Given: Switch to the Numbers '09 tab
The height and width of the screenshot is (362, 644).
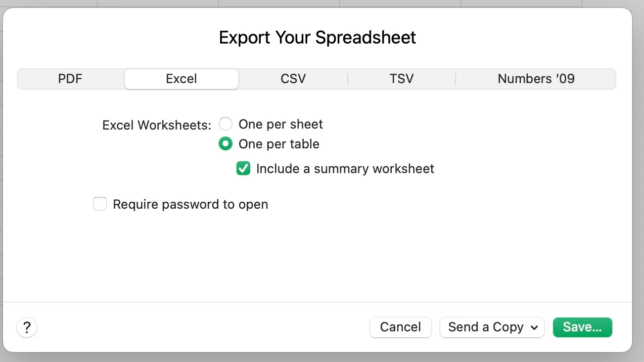Looking at the screenshot, I should coord(536,79).
